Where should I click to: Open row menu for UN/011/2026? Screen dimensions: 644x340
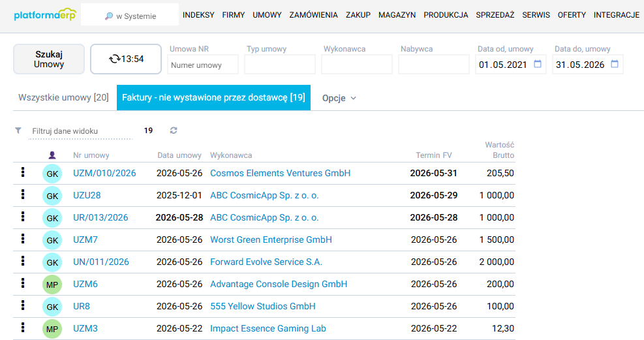(23, 261)
